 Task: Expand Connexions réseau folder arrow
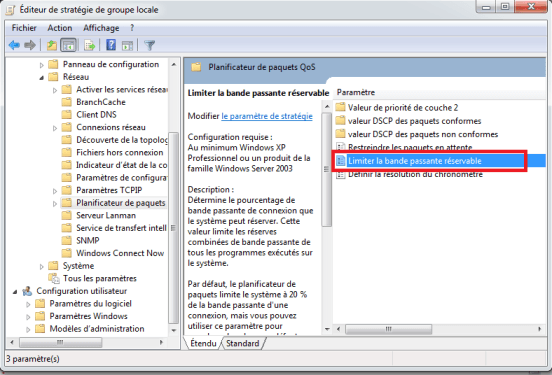click(55, 128)
